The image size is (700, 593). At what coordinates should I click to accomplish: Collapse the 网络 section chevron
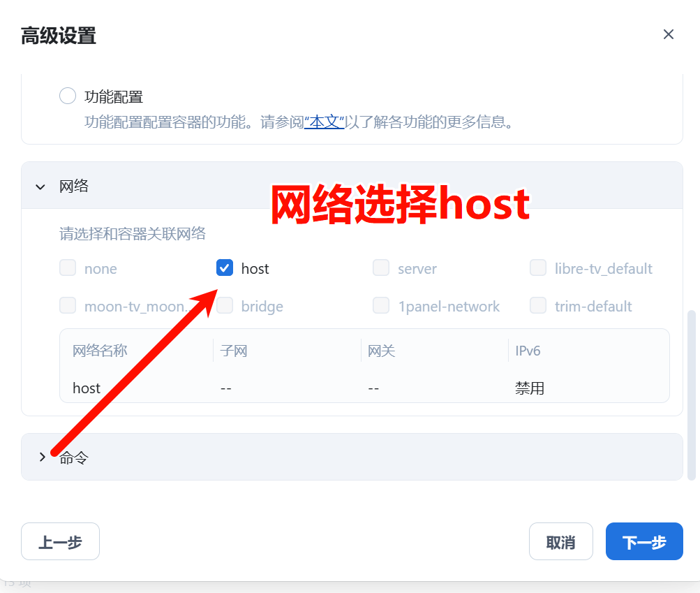[40, 186]
